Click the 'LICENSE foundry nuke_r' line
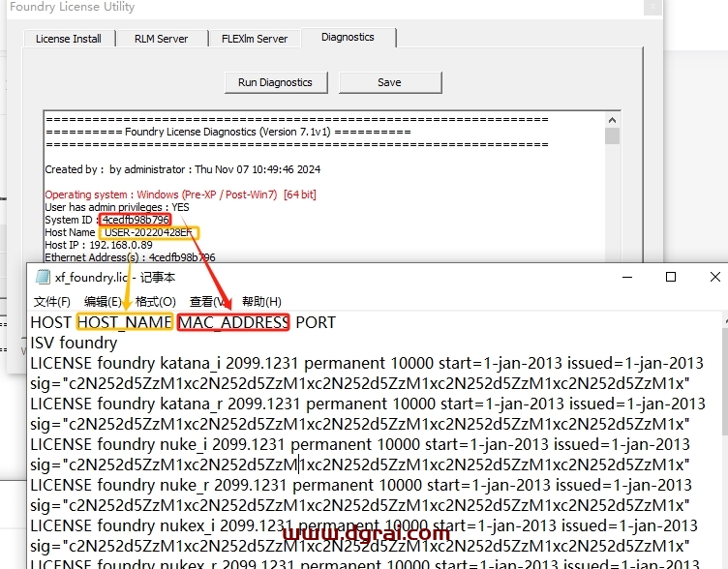The image size is (728, 569). 361,485
